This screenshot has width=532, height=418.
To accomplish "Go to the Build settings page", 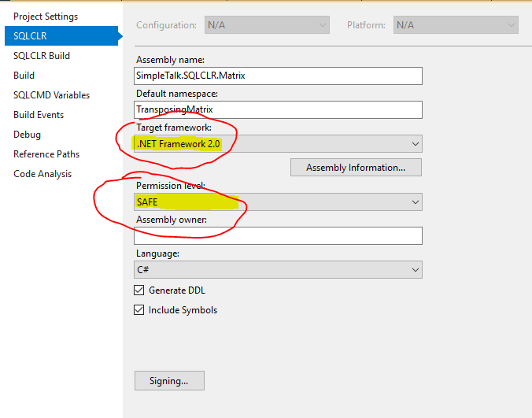I will coord(24,76).
